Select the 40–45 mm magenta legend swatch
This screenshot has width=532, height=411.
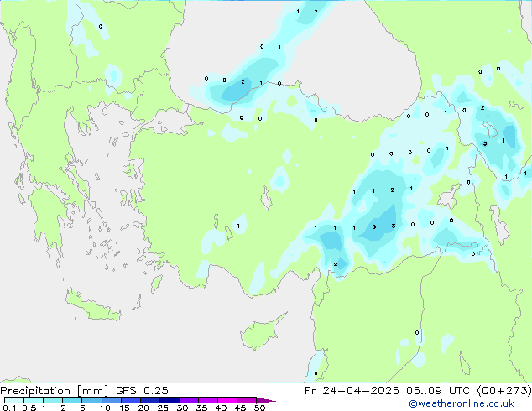227,400
